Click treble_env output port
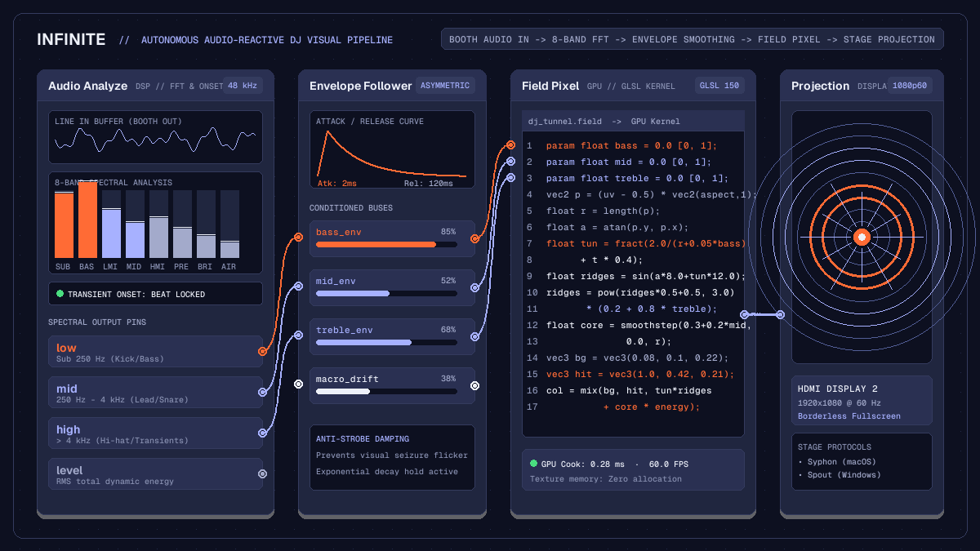Screen dimensions: 980x551 tap(474, 336)
